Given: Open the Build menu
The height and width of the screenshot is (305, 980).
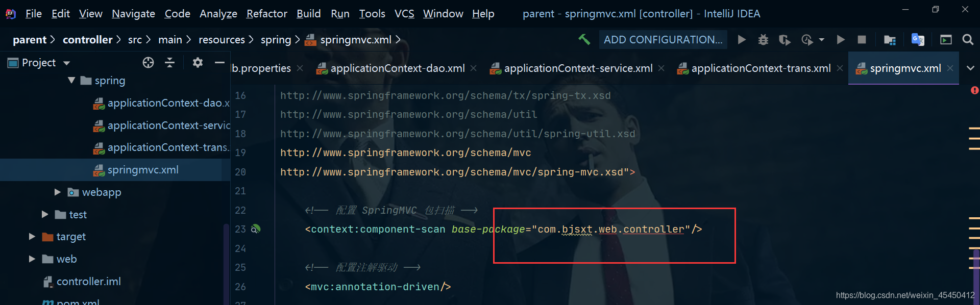Looking at the screenshot, I should 309,14.
